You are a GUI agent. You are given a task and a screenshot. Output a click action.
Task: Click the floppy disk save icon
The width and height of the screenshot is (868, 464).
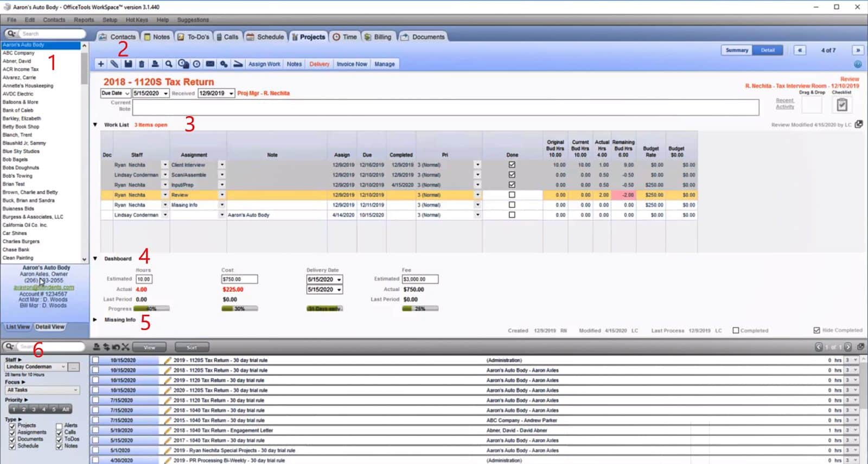point(128,64)
